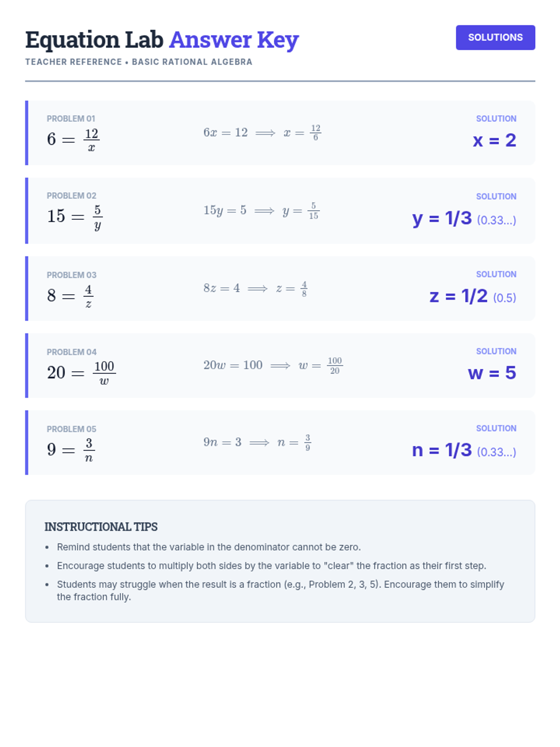
Task: Click the solution w = 5
Action: click(492, 373)
